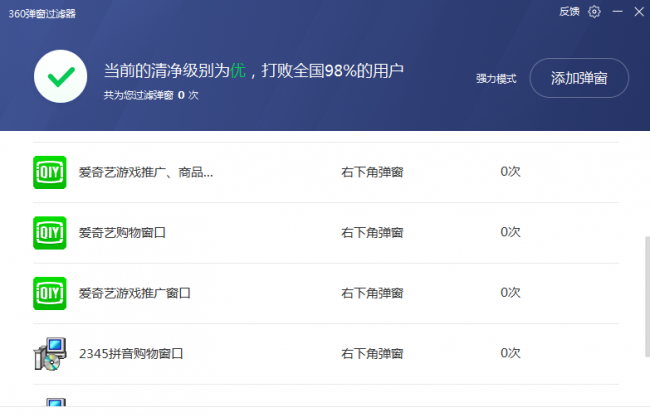
Task: Click iQIYI icon for 爱奇艺游戏推广窗口
Action: coord(50,293)
